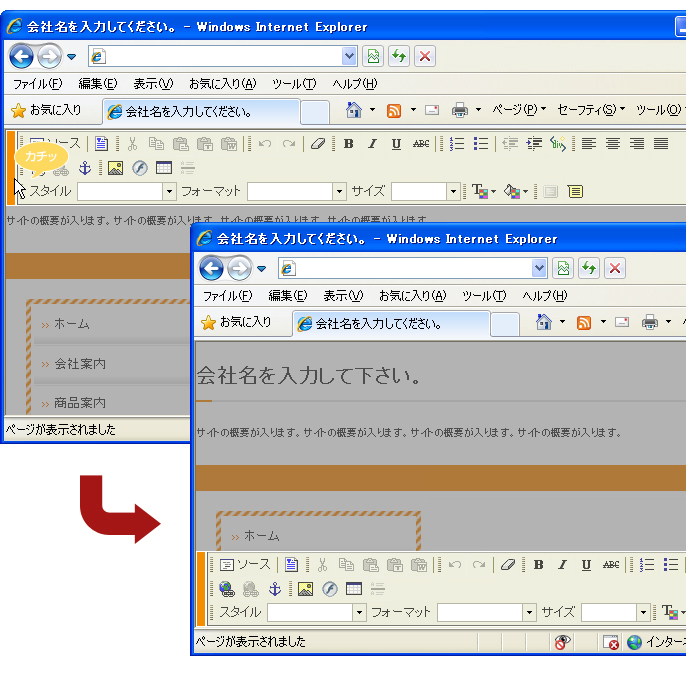Expand address bar dropdown in front window
The height and width of the screenshot is (680, 686).
pyautogui.click(x=539, y=268)
